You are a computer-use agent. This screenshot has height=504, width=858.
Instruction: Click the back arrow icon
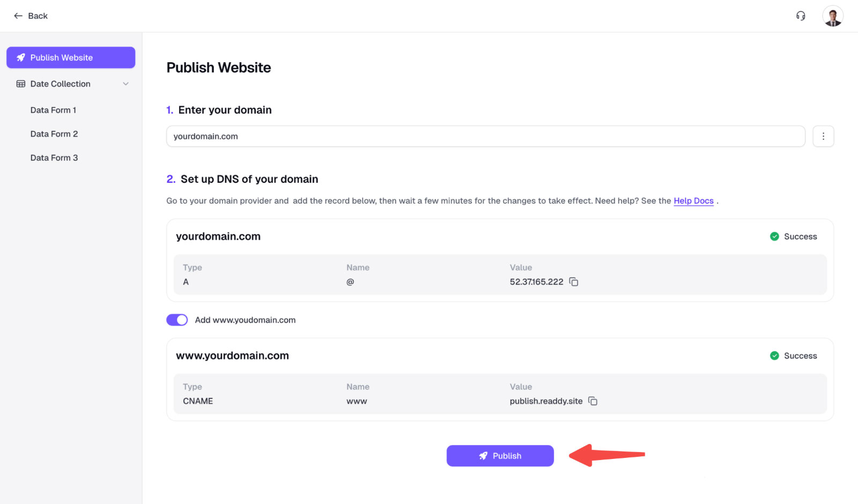click(18, 16)
